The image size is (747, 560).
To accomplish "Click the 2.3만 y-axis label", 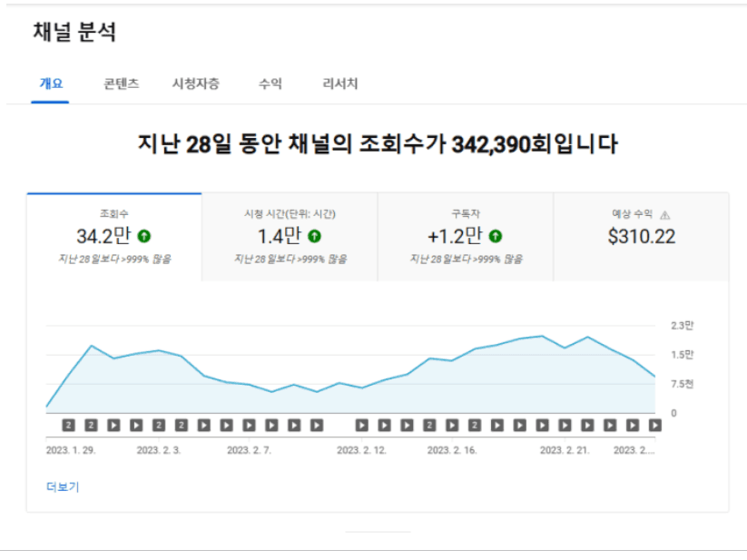I will 683,326.
